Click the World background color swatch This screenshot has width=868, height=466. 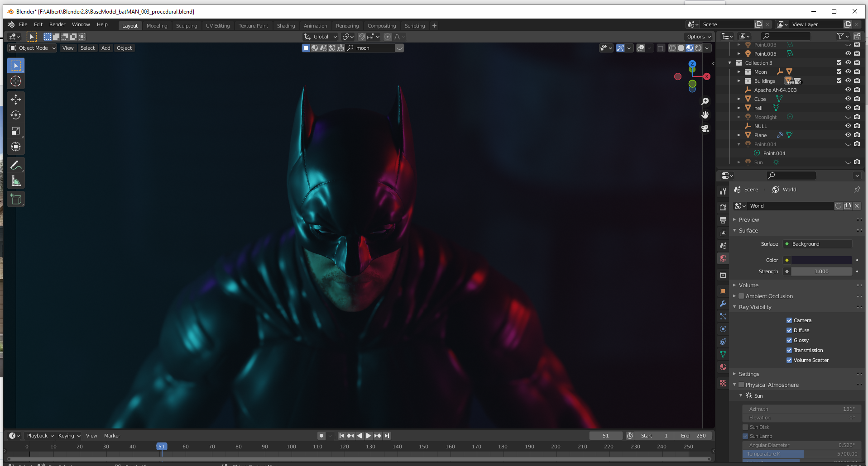[821, 260]
